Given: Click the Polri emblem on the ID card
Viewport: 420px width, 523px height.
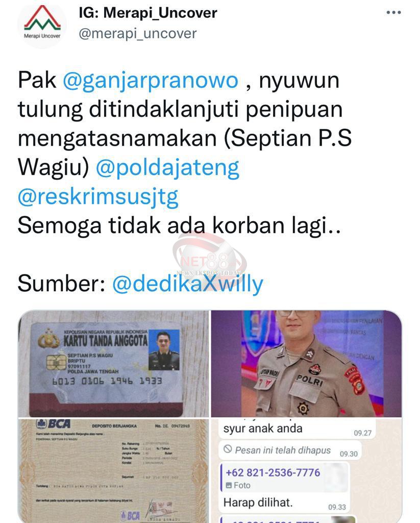Looking at the screenshot, I should click(48, 339).
